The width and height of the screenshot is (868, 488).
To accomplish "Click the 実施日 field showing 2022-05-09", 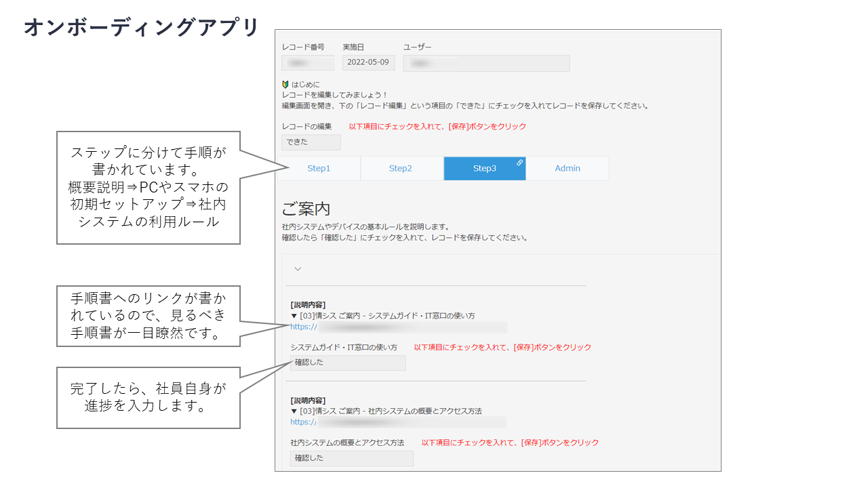I will pyautogui.click(x=368, y=63).
